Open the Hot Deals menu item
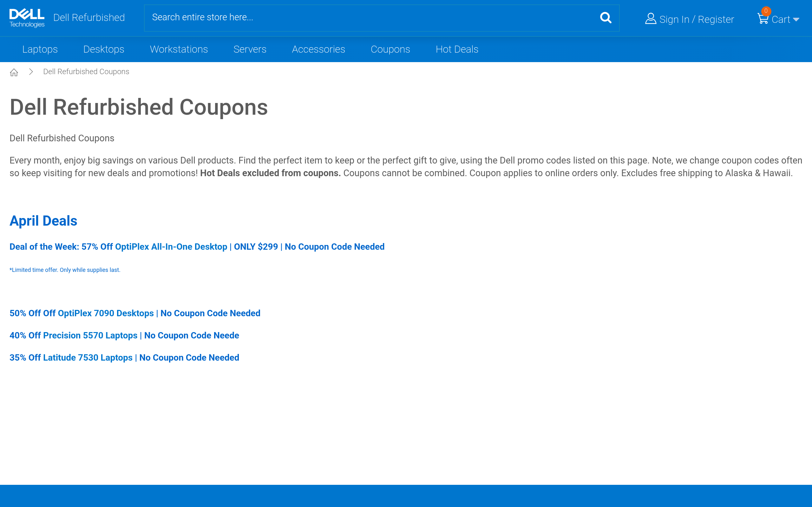This screenshot has height=507, width=812. coord(457,49)
